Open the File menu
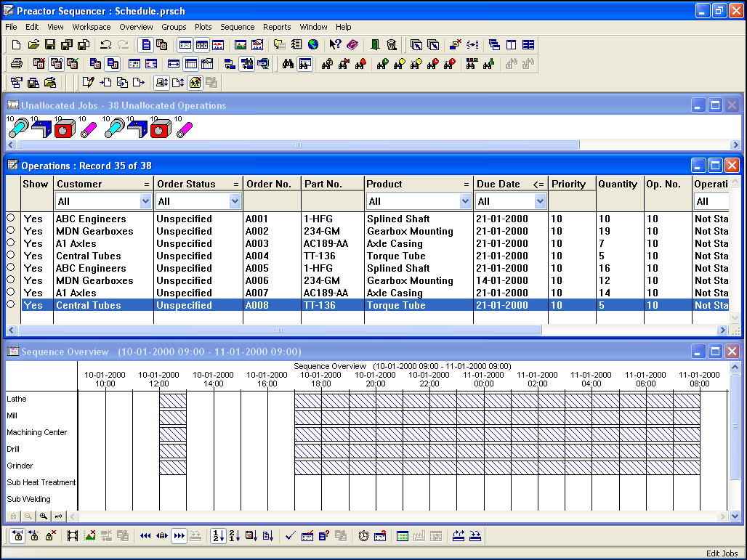 (x=11, y=27)
